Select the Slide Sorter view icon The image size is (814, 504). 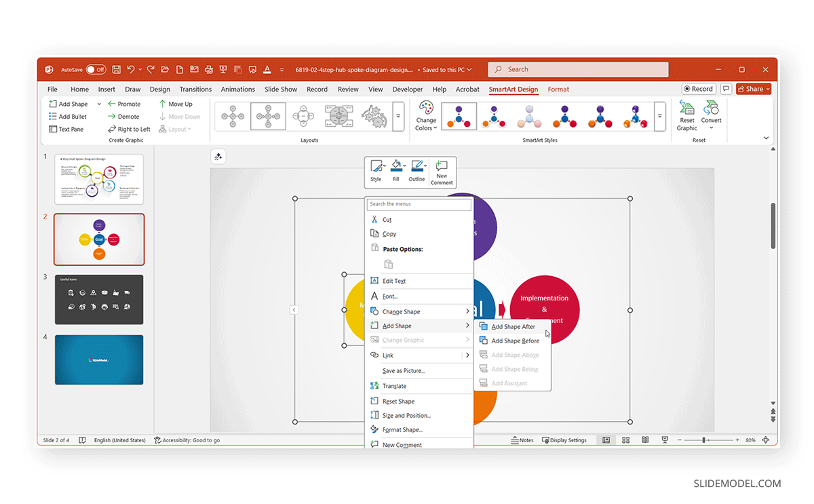[x=625, y=440]
